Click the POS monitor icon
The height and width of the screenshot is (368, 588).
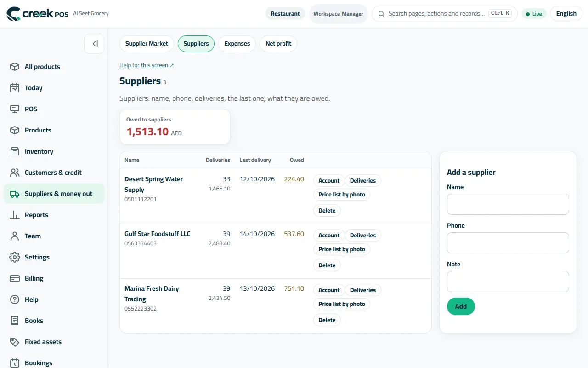pos(15,109)
